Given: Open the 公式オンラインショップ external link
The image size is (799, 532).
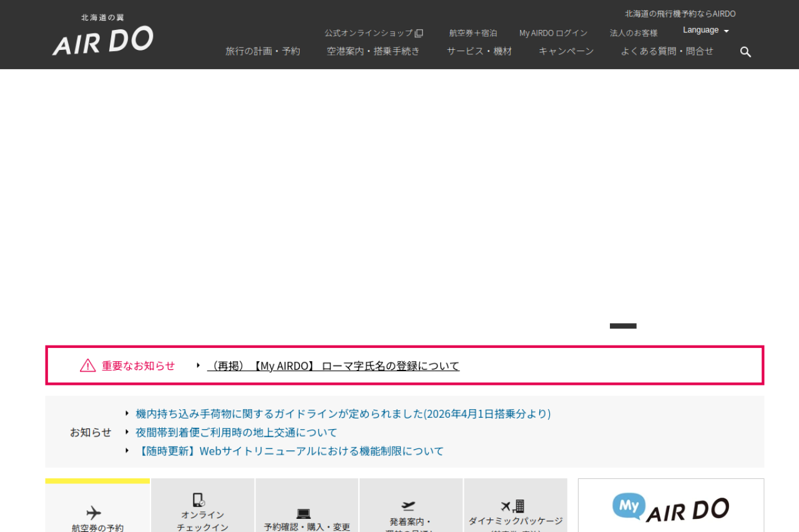Looking at the screenshot, I should tap(373, 33).
